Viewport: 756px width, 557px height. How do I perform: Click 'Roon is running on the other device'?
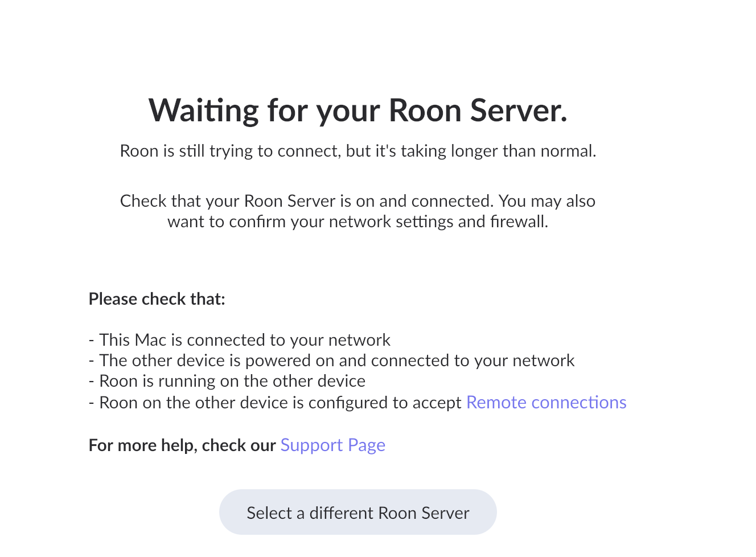click(x=232, y=381)
